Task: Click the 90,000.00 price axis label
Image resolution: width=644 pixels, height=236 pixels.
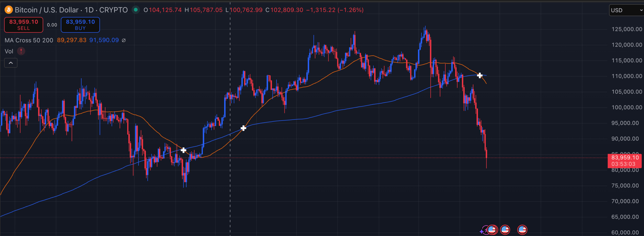Action: pos(625,139)
